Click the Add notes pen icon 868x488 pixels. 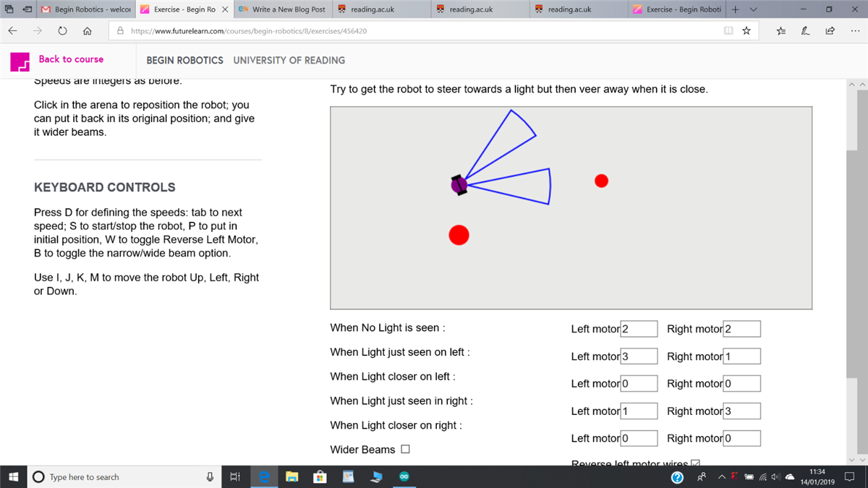click(805, 31)
